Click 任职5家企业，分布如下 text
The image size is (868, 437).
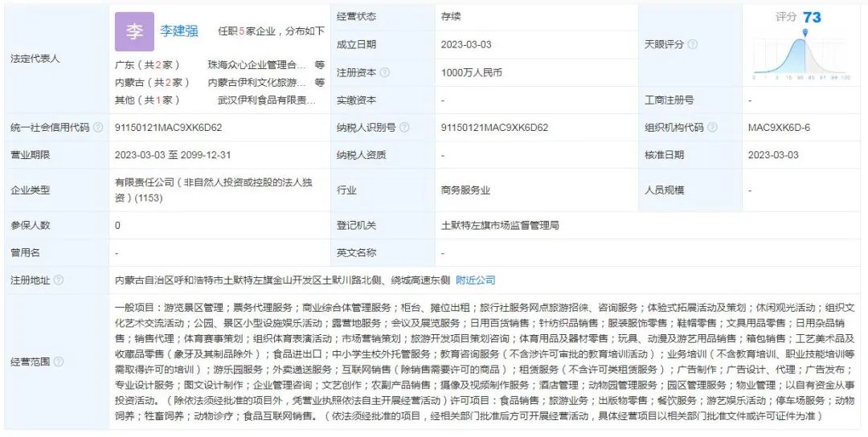click(x=272, y=31)
